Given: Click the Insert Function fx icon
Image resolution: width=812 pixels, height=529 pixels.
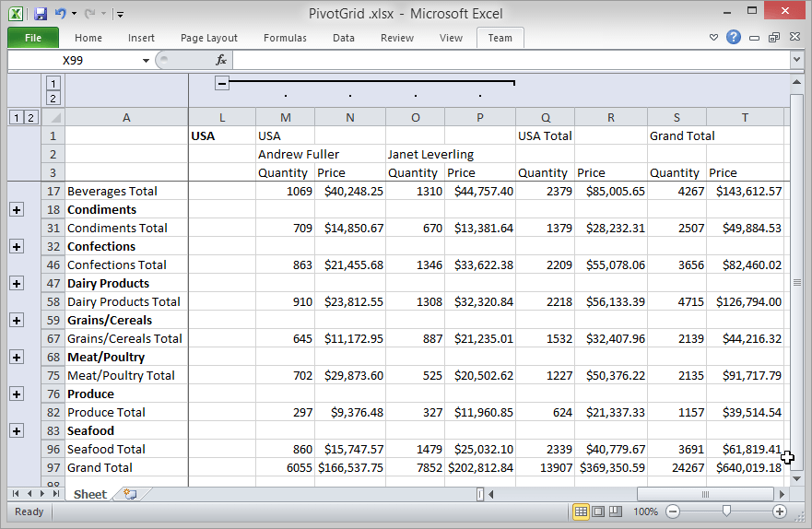Looking at the screenshot, I should [x=221, y=60].
